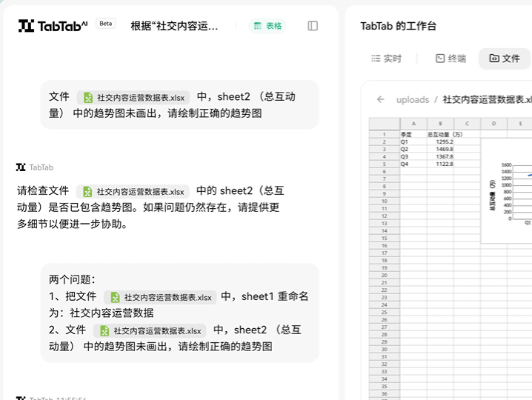
Task: Select cell Q2 in column A
Action: pos(413,150)
